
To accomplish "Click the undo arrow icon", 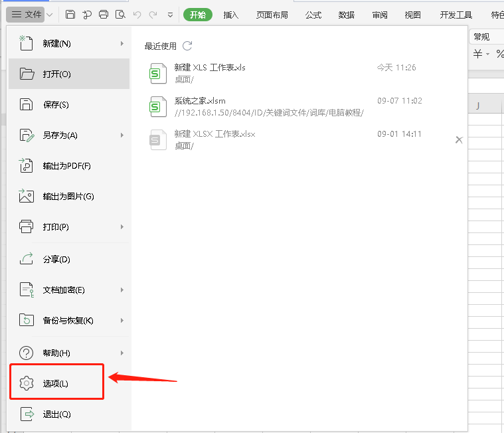I will (137, 15).
